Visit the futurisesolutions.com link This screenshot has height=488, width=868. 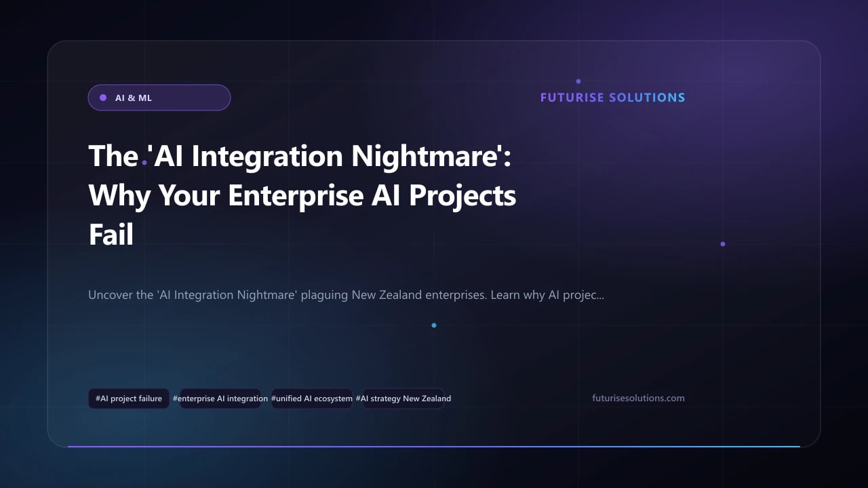point(638,398)
